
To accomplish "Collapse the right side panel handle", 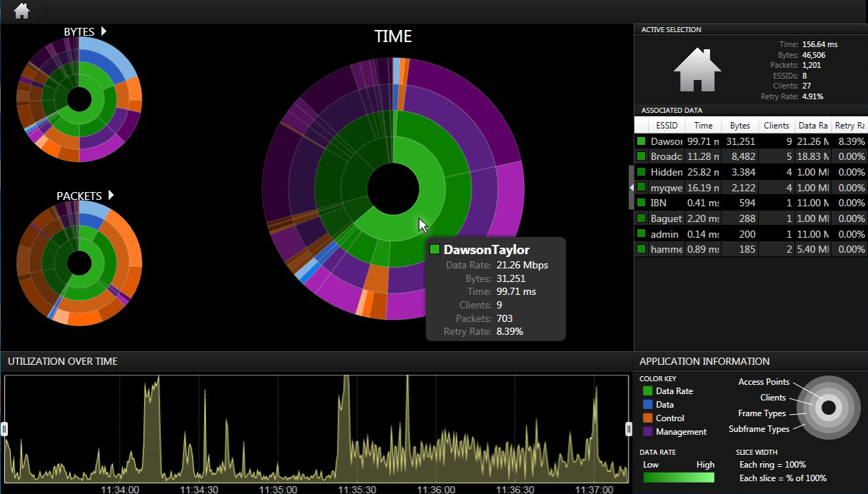I will (631, 187).
